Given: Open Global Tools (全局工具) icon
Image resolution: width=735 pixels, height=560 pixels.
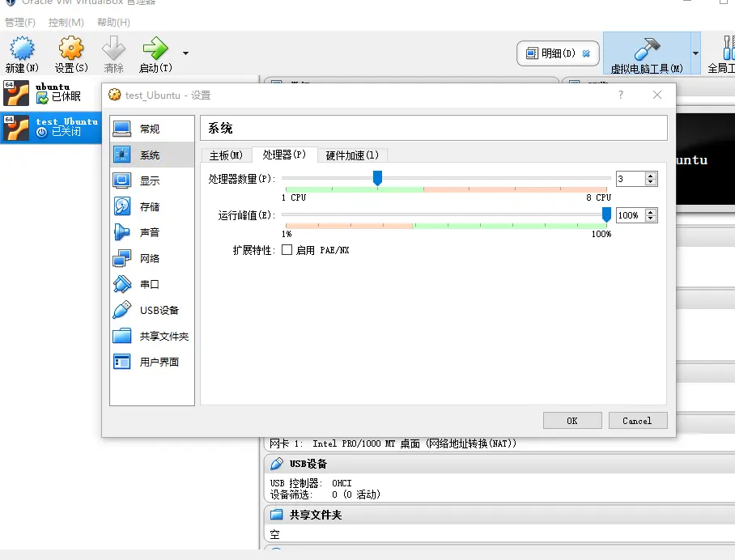Looking at the screenshot, I should coord(728,49).
